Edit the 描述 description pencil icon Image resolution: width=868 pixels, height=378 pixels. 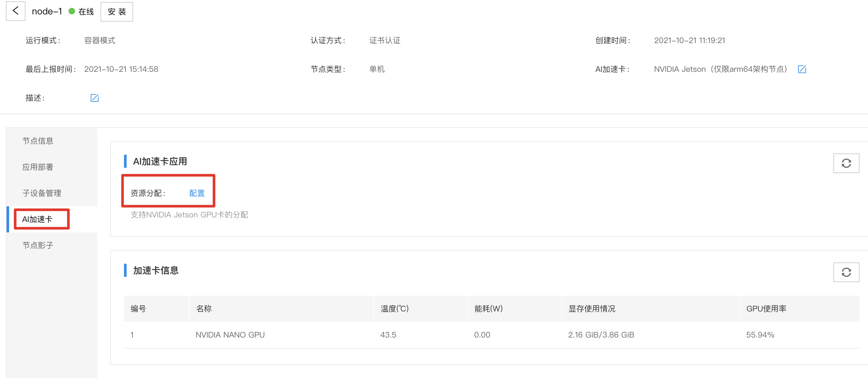(x=94, y=98)
